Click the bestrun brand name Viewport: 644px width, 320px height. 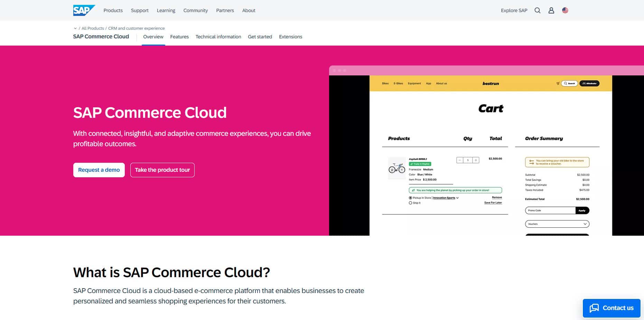click(x=491, y=83)
